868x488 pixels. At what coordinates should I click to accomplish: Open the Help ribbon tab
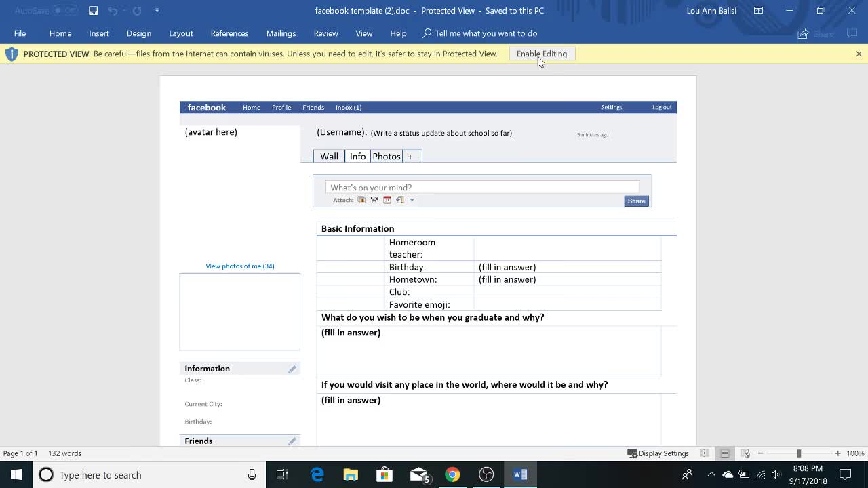398,33
